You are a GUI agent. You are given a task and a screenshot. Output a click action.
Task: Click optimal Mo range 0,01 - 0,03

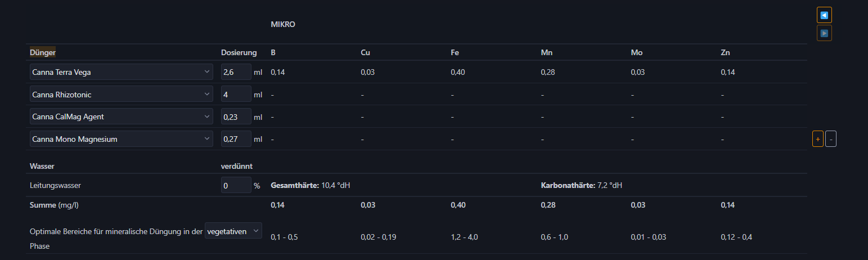click(x=648, y=237)
